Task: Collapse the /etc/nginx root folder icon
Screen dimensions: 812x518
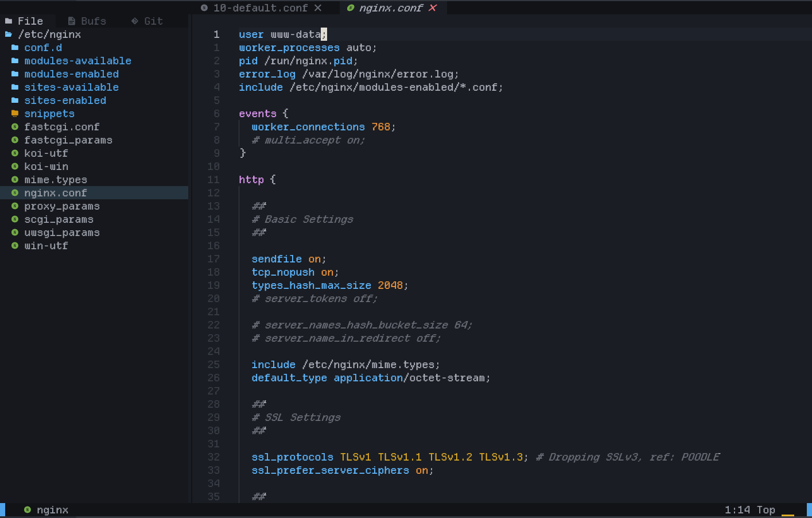Action: [x=9, y=34]
